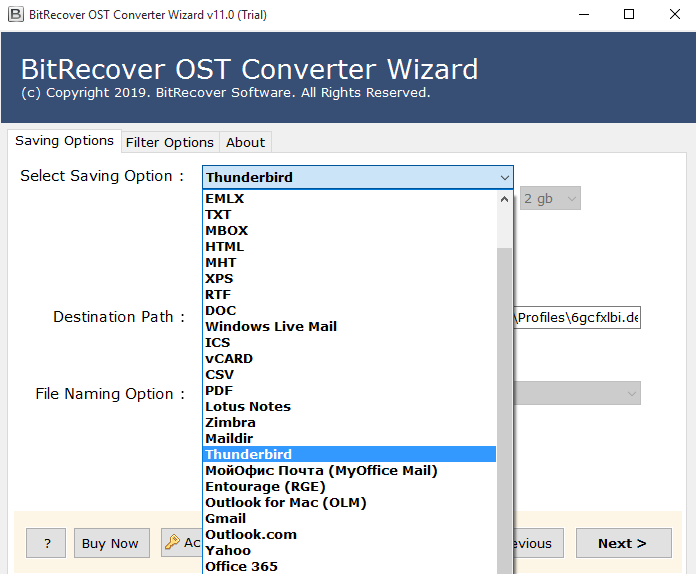Pick Gmail from the dropdown list

point(225,518)
